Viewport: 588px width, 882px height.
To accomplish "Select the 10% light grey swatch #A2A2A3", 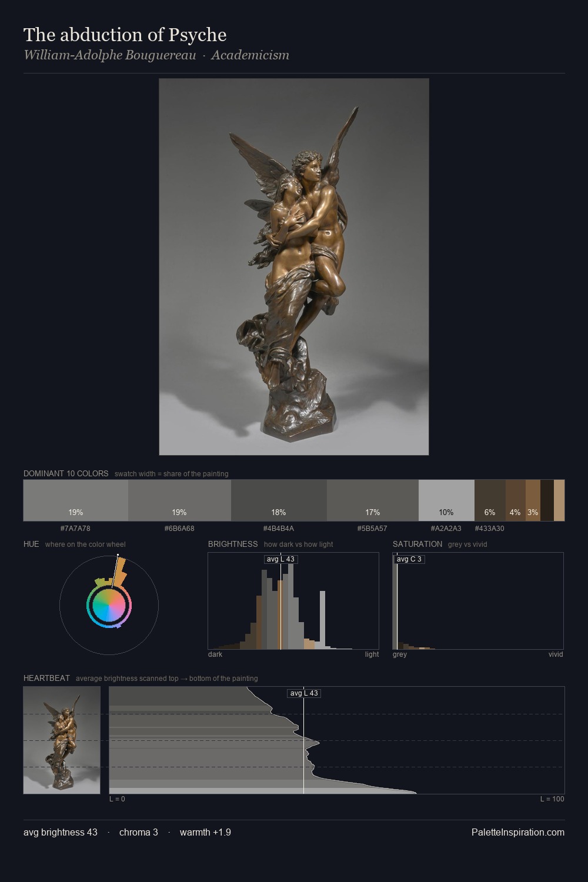I will coord(446,500).
